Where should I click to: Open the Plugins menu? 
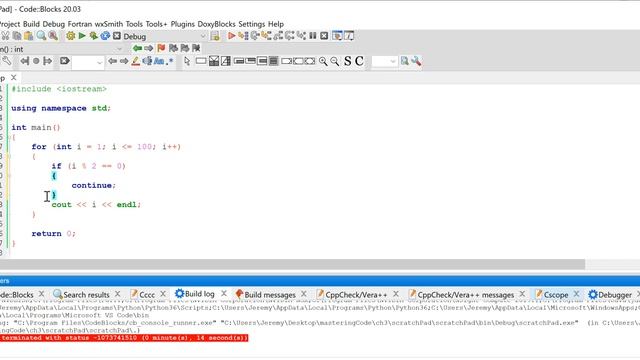(x=182, y=24)
